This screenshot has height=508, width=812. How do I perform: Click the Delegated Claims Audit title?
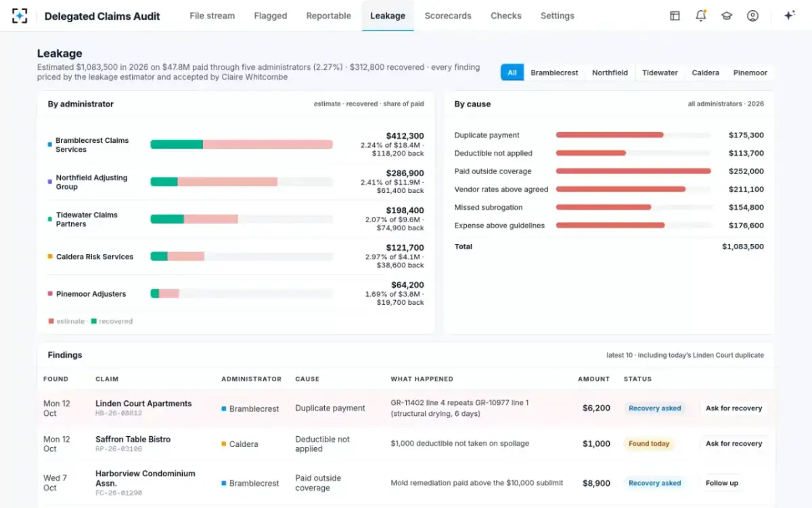102,16
